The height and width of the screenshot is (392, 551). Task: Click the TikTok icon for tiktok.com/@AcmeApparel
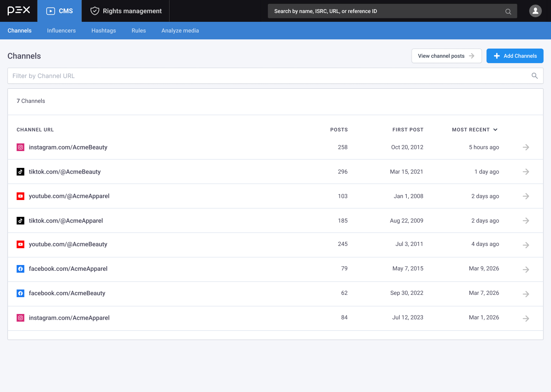20,221
